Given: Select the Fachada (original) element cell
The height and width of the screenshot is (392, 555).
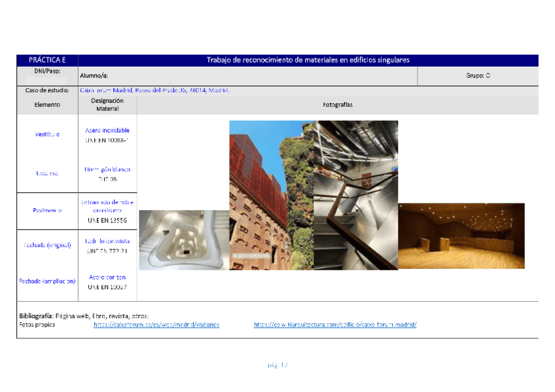Looking at the screenshot, I should pyautogui.click(x=47, y=245).
